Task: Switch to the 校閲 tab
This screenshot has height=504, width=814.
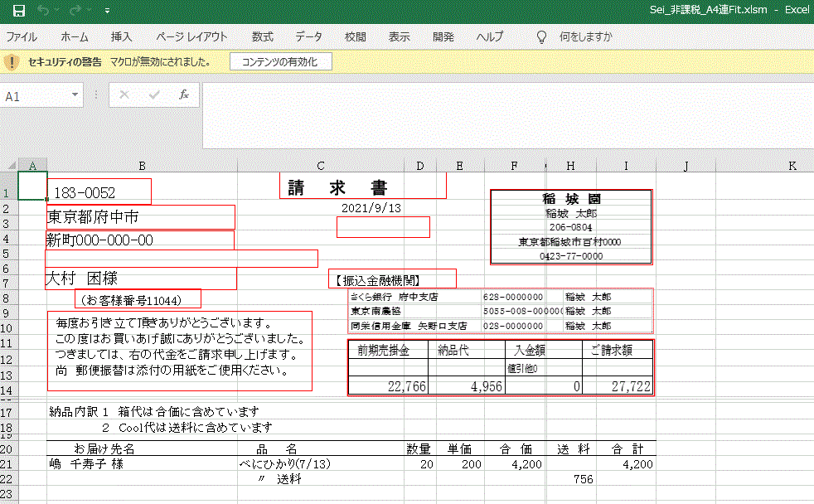Action: 356,36
